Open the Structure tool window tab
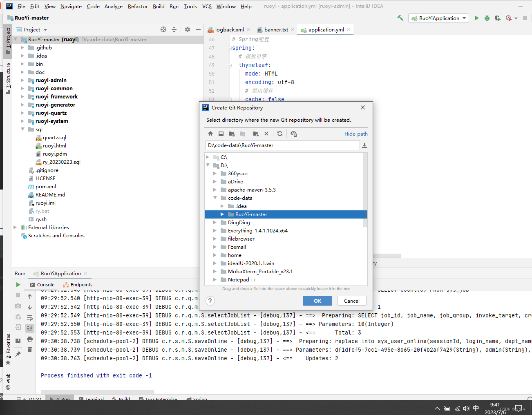The width and height of the screenshot is (532, 415). click(x=8, y=78)
